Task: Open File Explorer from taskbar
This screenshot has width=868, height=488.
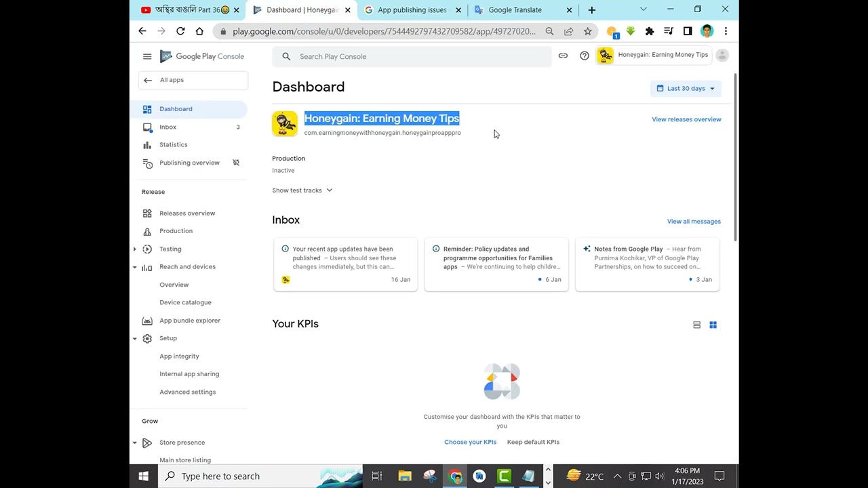Action: click(x=405, y=476)
